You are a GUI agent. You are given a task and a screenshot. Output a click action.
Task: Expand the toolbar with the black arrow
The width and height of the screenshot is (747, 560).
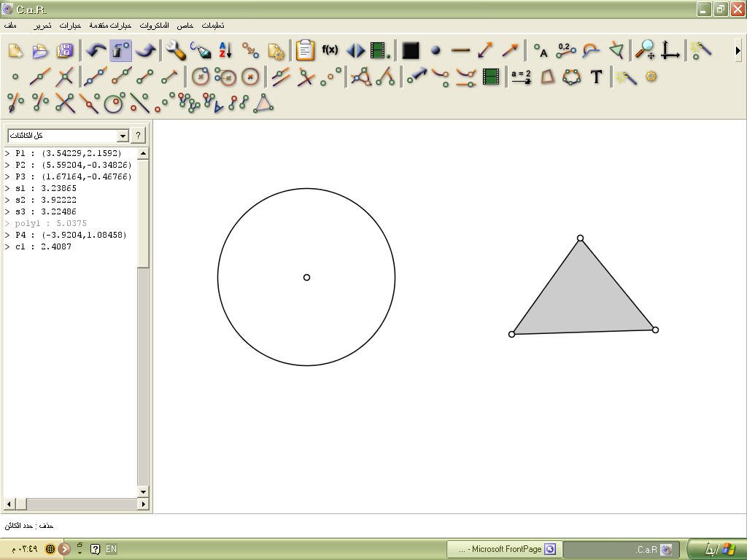tap(738, 50)
